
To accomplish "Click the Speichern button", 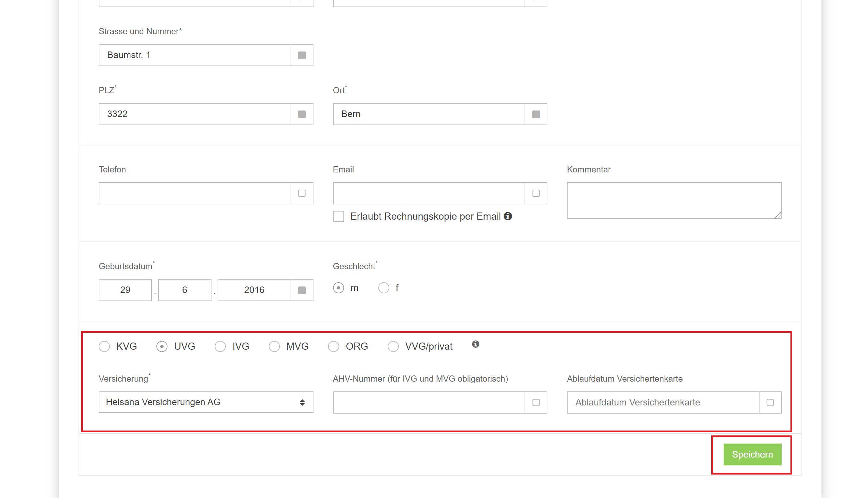I will 752,454.
